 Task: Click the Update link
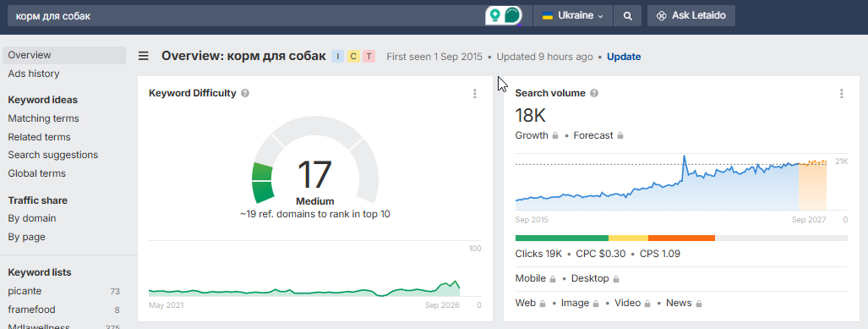[624, 57]
